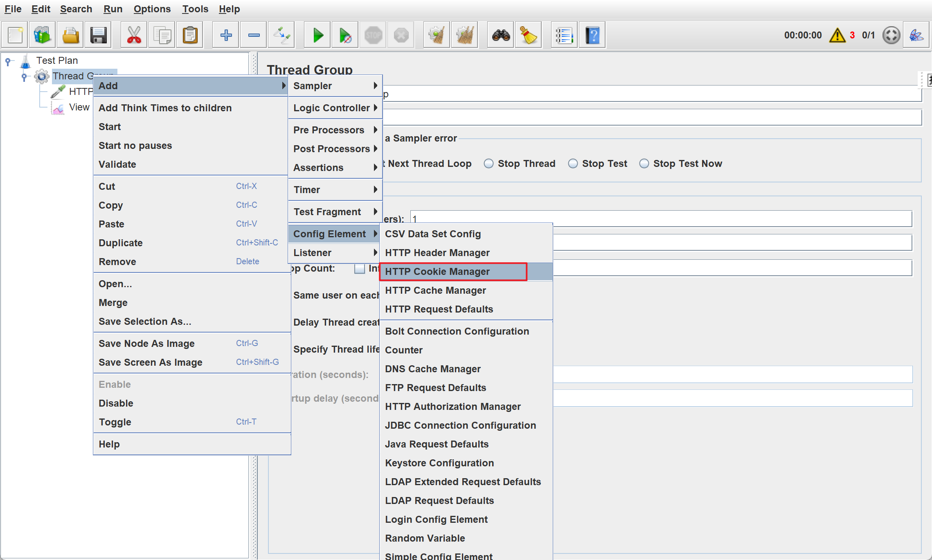Click the Save floppy disk icon
The width and height of the screenshot is (932, 560).
[x=98, y=36]
